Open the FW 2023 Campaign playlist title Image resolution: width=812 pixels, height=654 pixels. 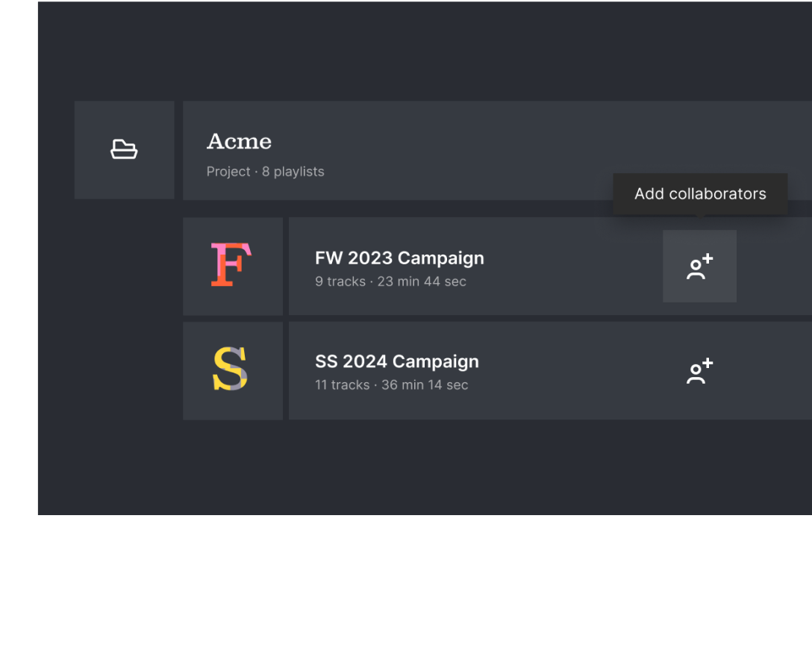[x=399, y=258]
